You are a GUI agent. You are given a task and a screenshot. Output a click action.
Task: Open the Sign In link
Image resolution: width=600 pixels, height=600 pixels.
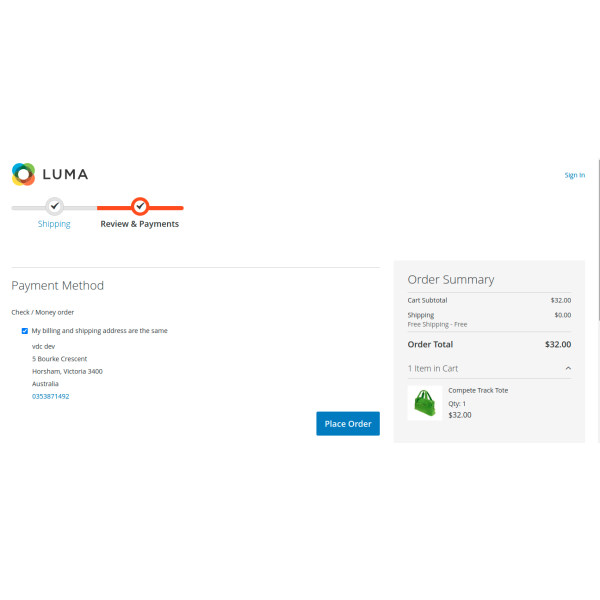pyautogui.click(x=574, y=175)
